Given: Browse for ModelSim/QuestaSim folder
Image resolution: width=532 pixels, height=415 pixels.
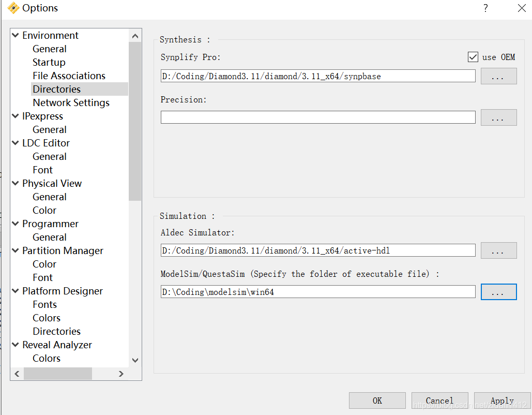Looking at the screenshot, I should click(x=498, y=292).
